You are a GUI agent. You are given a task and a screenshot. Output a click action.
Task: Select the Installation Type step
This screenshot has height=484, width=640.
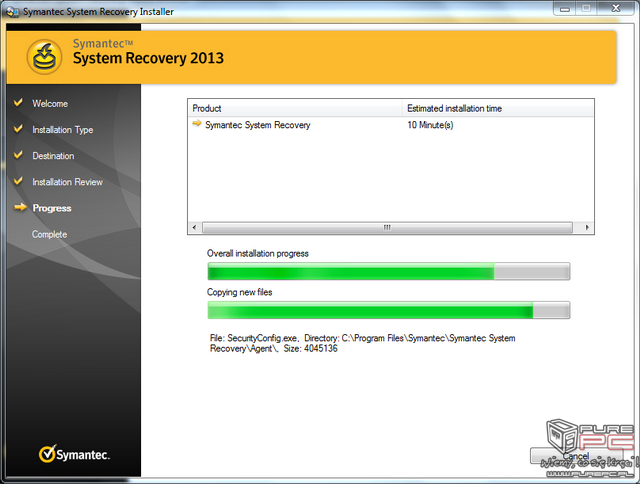point(63,130)
